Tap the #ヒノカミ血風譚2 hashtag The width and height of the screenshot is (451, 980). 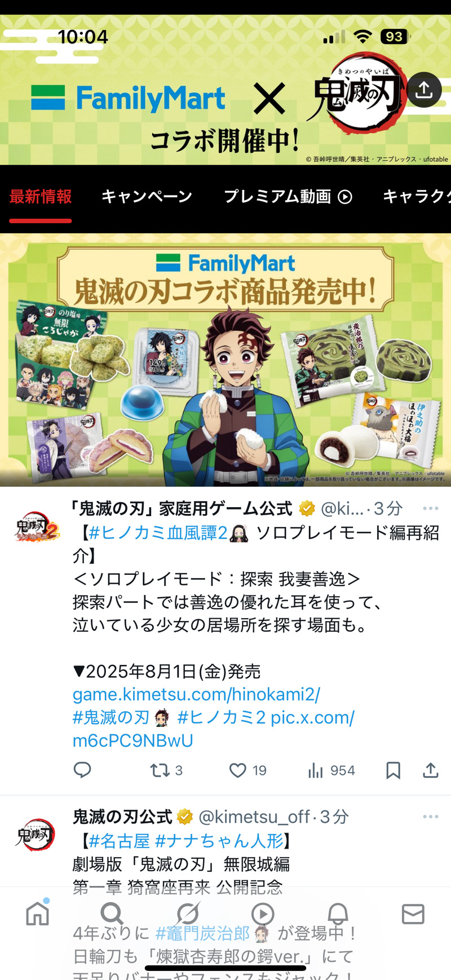[158, 533]
